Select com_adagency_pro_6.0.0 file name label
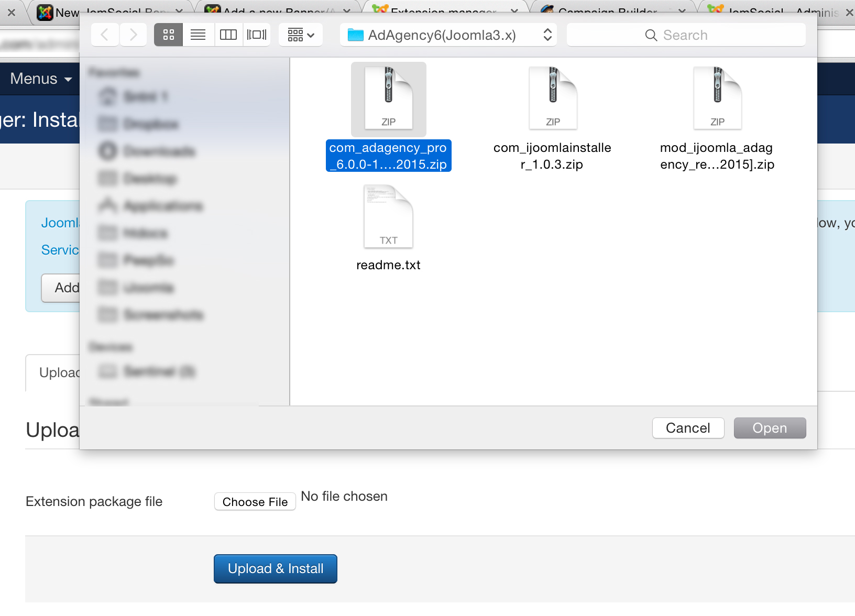The width and height of the screenshot is (855, 616). (388, 156)
